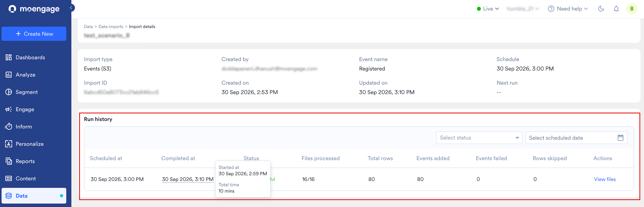Image resolution: width=644 pixels, height=207 pixels.
Task: Click the Total rows column header
Action: 380,158
